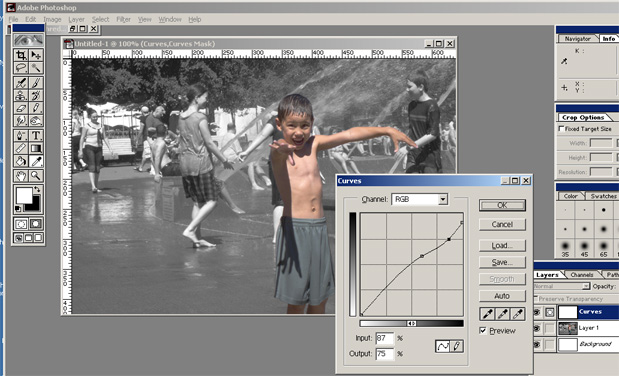This screenshot has height=376, width=619.
Task: Click OK in the Curves dialog
Action: point(502,205)
